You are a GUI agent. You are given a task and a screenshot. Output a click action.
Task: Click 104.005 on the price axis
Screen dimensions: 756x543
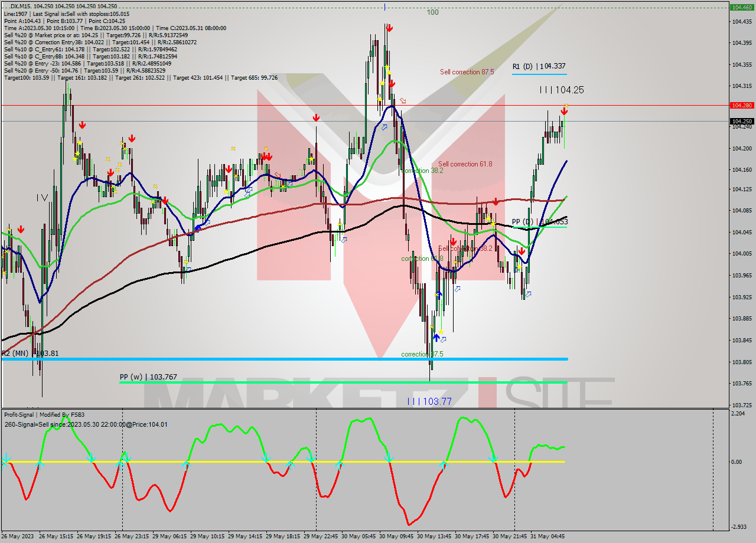click(x=742, y=254)
